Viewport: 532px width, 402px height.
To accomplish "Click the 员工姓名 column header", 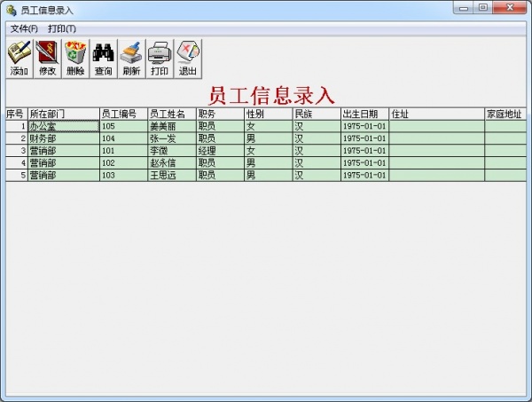I will pyautogui.click(x=172, y=114).
